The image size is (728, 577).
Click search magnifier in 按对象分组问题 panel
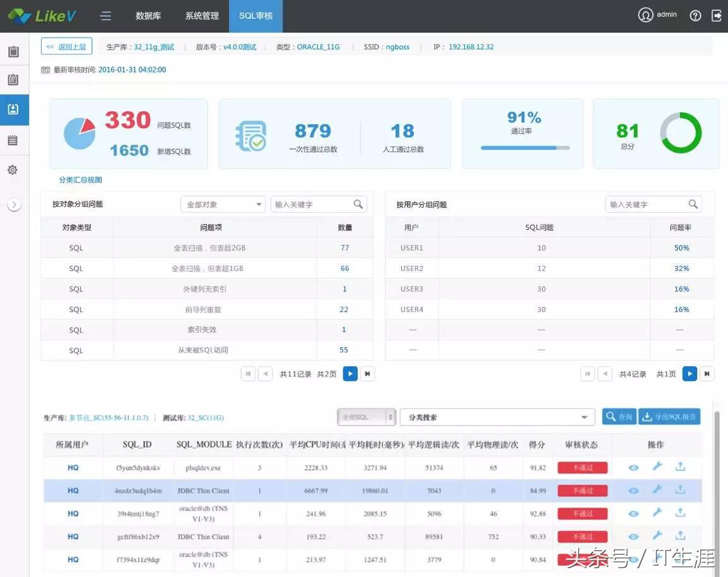[x=359, y=203]
